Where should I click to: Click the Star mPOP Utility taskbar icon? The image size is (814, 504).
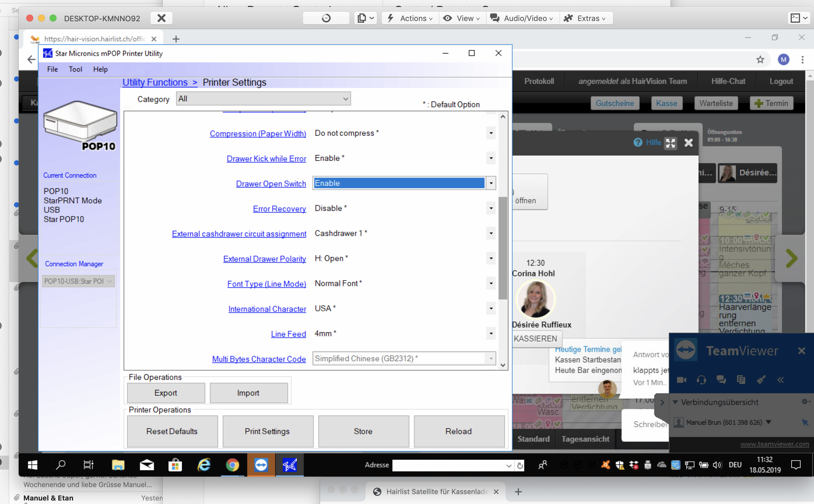[290, 465]
